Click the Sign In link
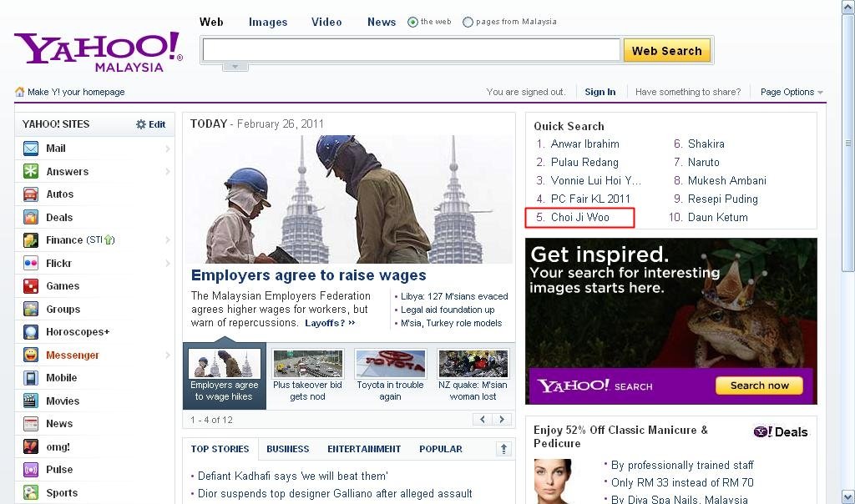The height and width of the screenshot is (504, 855). [x=600, y=92]
